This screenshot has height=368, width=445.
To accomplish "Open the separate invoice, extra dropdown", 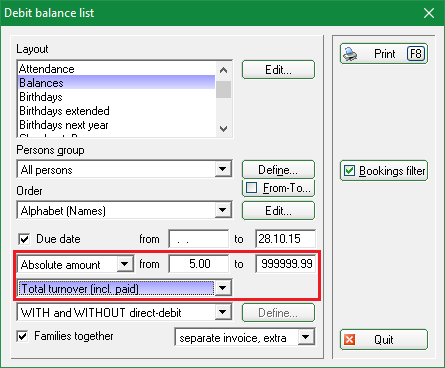I will click(x=306, y=337).
